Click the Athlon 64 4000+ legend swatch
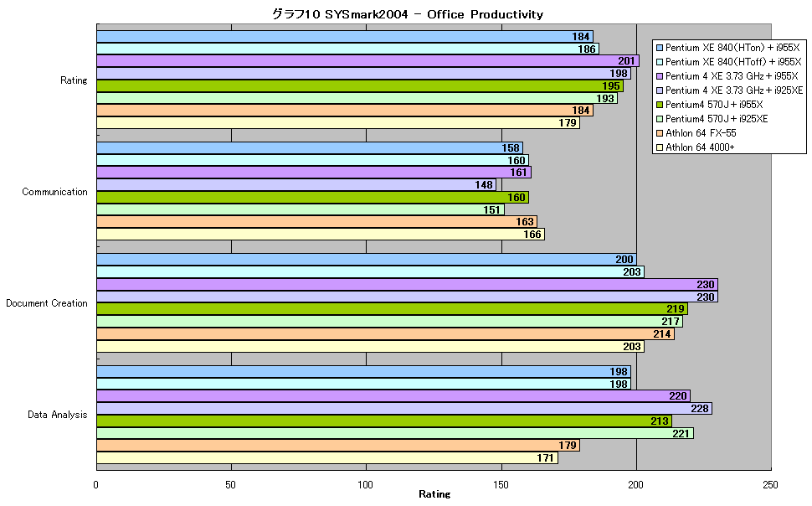This screenshot has width=812, height=506. click(x=660, y=147)
